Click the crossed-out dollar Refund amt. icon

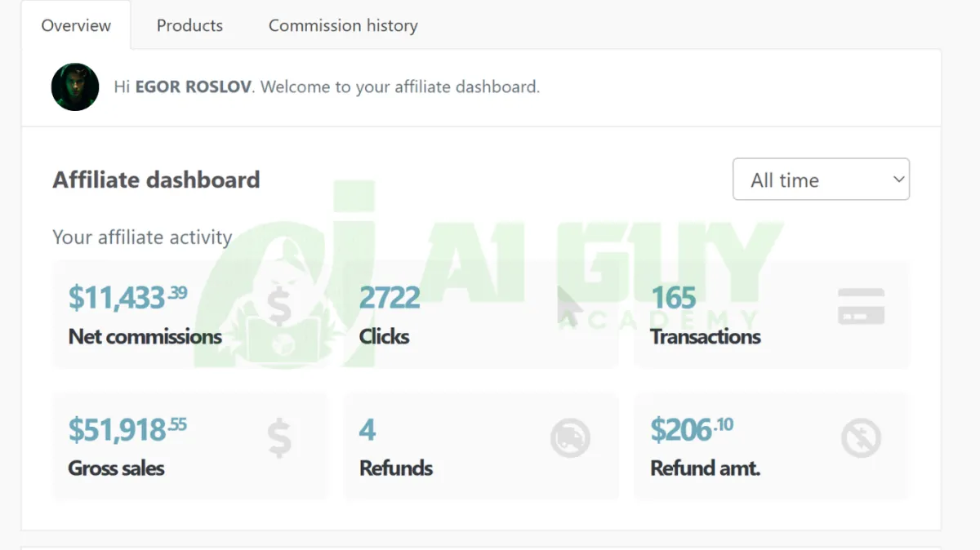tap(861, 437)
